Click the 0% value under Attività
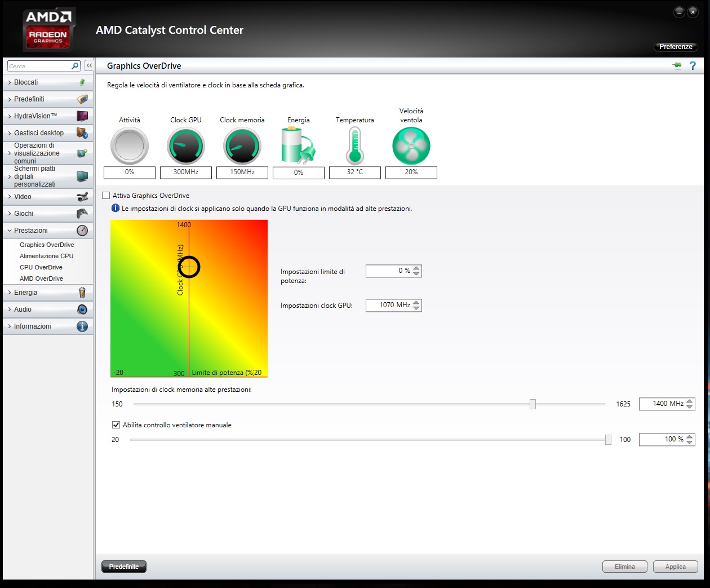The image size is (710, 588). (x=130, y=173)
